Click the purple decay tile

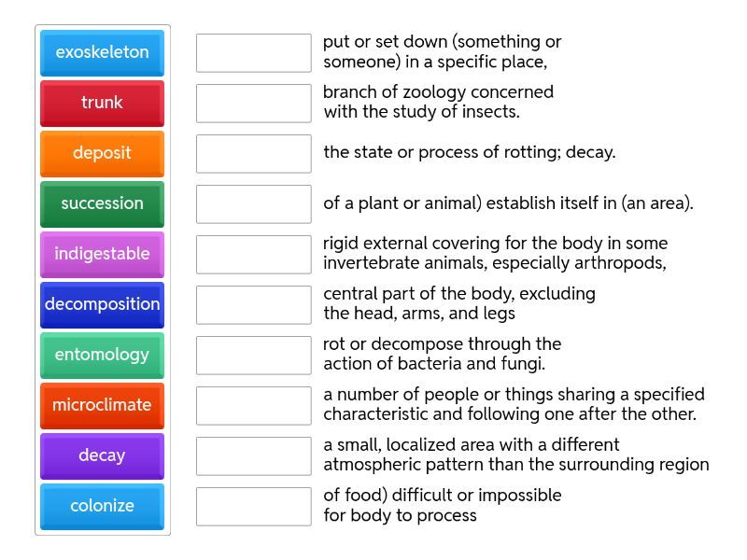(102, 455)
